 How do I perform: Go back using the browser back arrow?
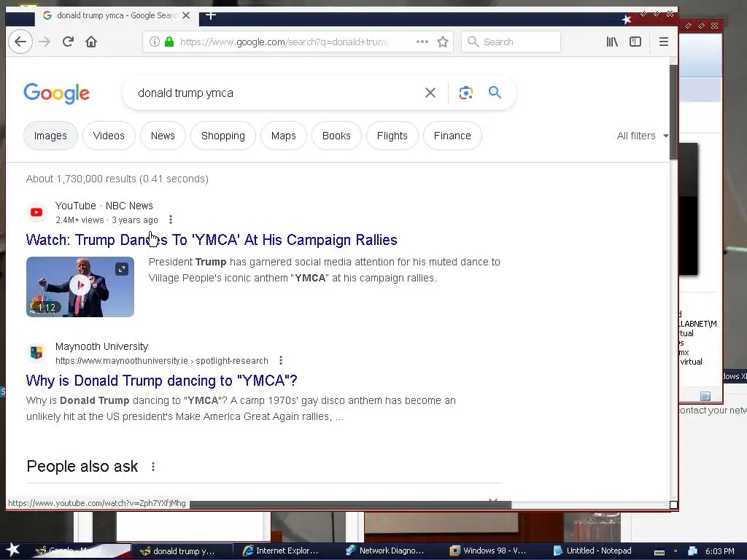(x=20, y=42)
